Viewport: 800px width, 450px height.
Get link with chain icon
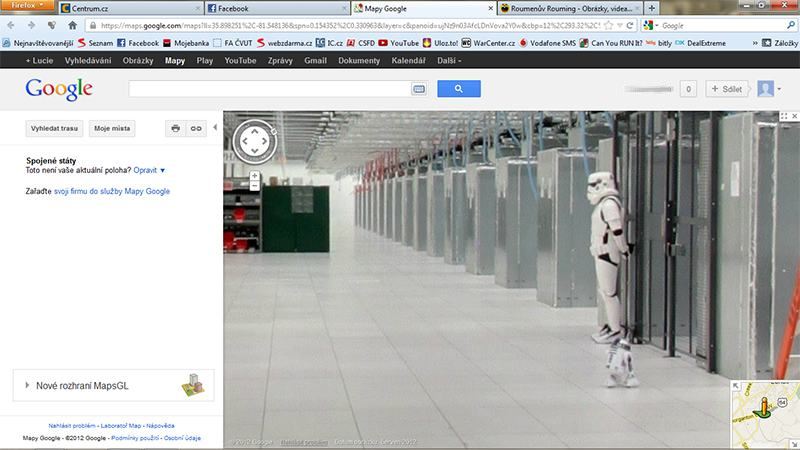coord(196,129)
